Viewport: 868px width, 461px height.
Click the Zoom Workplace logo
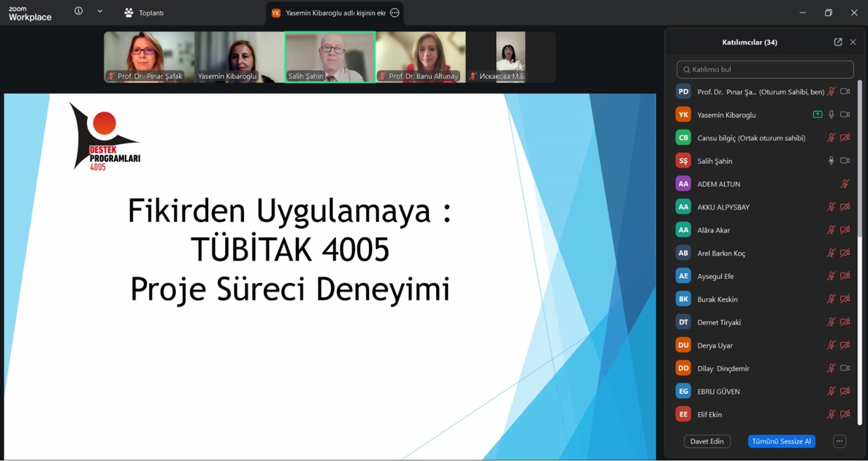[x=30, y=13]
